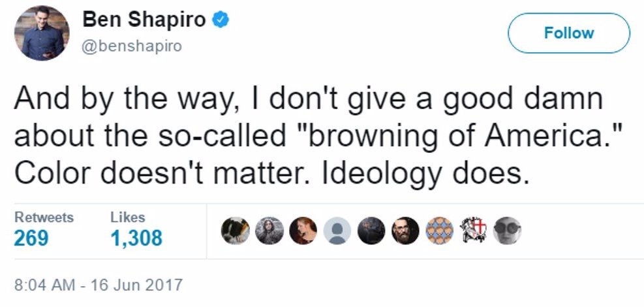This screenshot has height=307, width=644.
Task: Open the gray long-haired figure avatar
Action: coord(269,231)
